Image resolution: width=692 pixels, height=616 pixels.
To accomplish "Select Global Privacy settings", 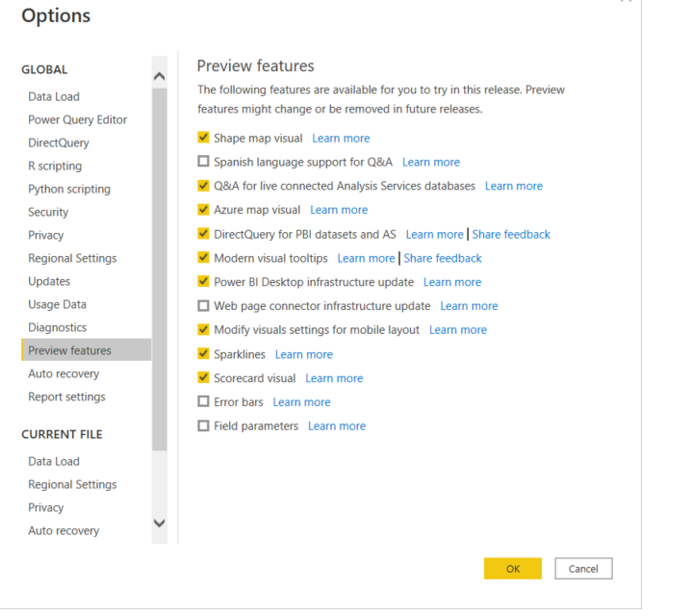I will [46, 235].
